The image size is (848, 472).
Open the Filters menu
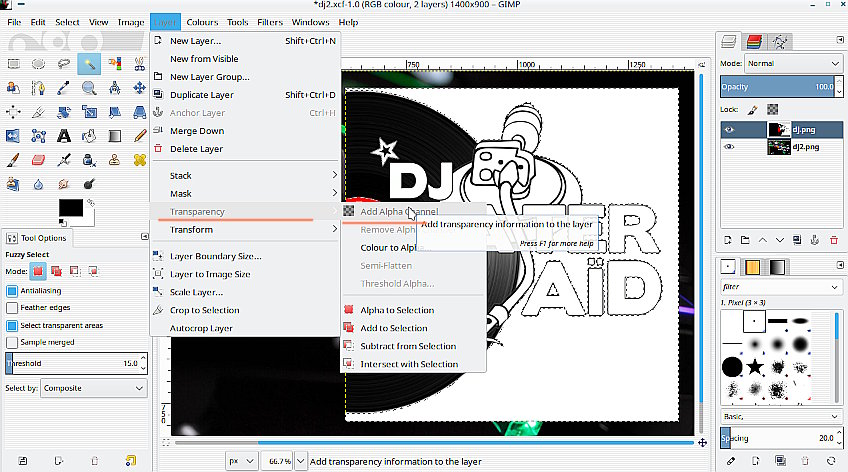click(269, 21)
